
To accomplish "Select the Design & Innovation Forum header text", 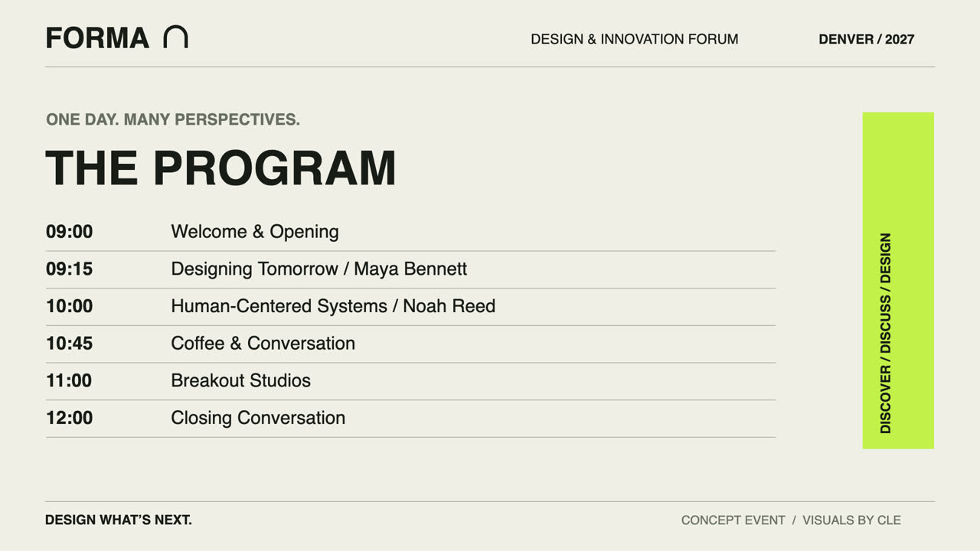I will [635, 39].
